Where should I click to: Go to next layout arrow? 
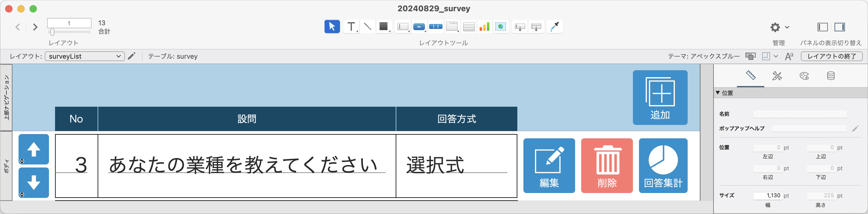point(35,27)
